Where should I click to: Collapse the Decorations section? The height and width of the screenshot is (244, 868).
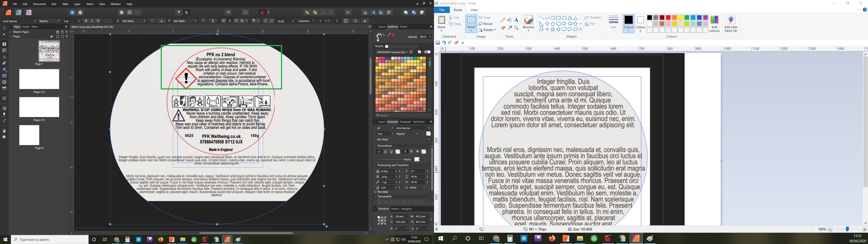375,146
